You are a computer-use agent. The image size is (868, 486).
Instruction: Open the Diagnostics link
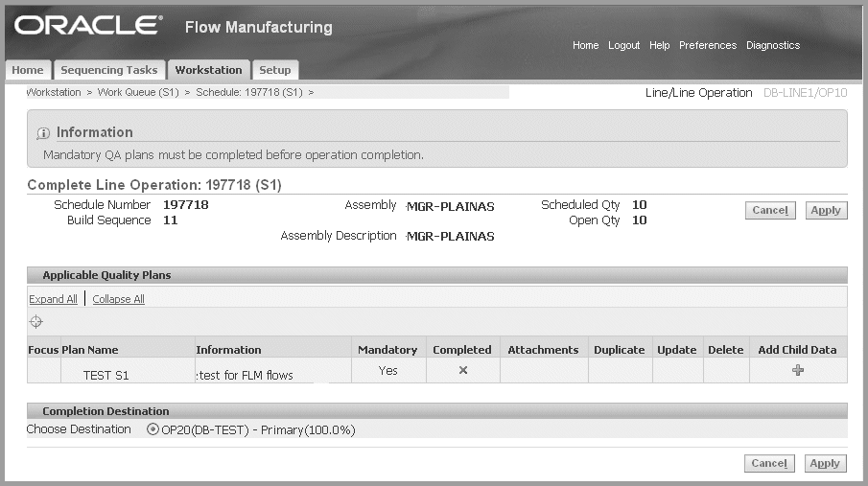point(773,45)
